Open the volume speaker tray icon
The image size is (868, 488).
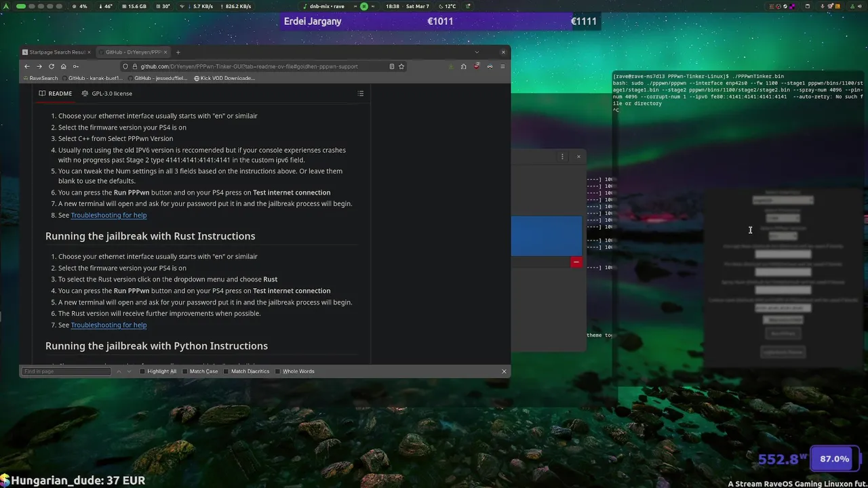[860, 6]
